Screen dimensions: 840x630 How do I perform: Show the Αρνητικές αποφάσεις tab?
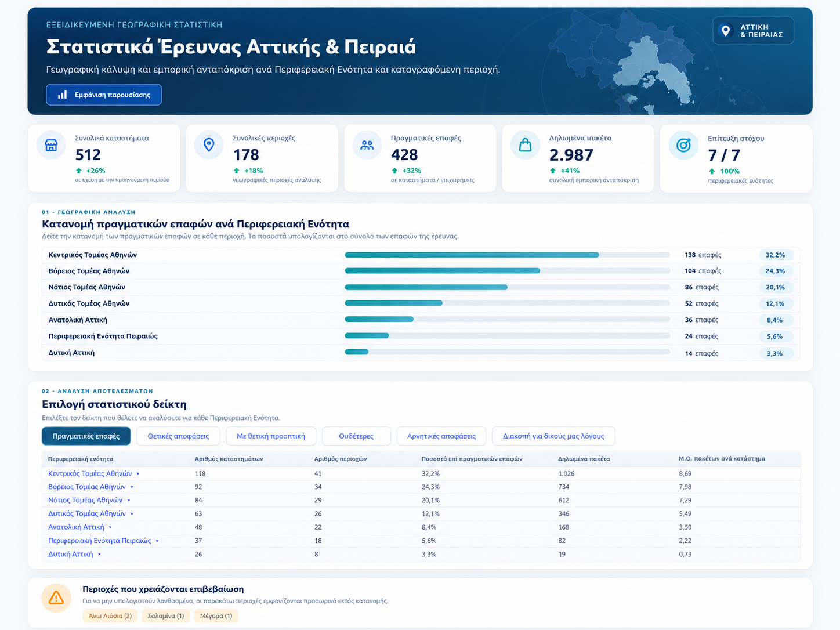point(441,436)
